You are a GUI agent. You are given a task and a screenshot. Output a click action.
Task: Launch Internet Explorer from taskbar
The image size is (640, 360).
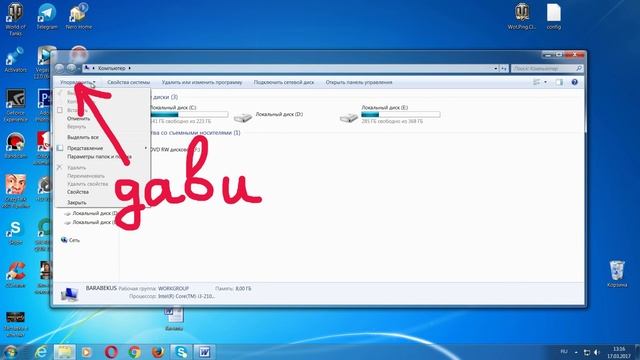[41, 352]
